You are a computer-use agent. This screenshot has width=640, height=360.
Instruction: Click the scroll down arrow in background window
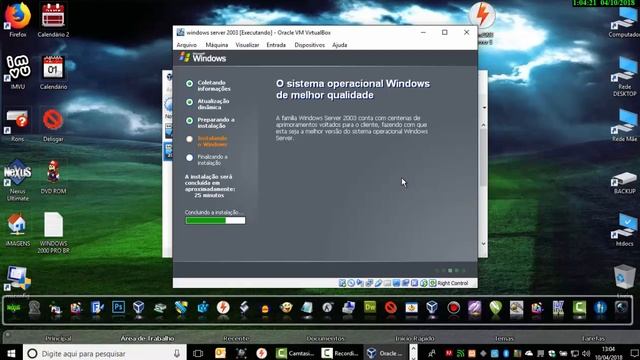tap(483, 244)
